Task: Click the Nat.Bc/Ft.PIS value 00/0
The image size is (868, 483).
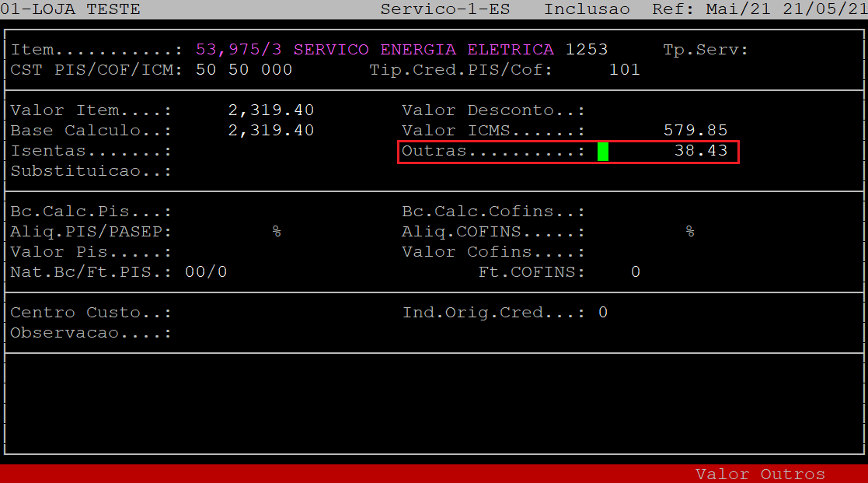Action: pos(206,272)
